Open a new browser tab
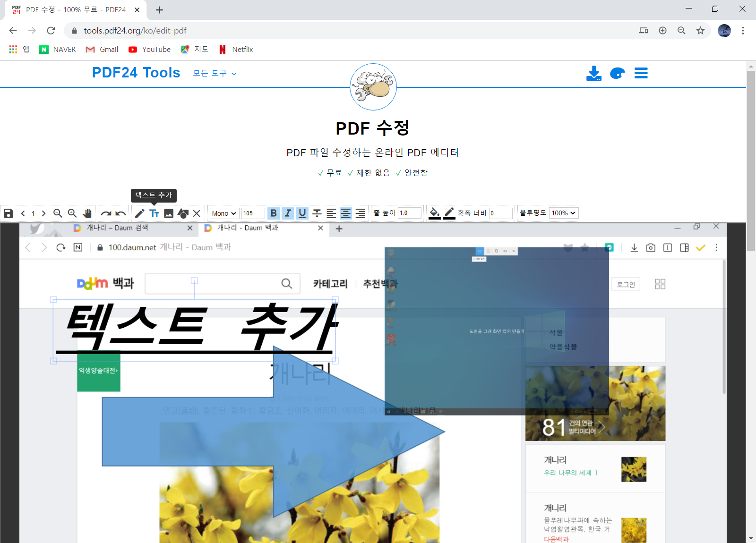The width and height of the screenshot is (756, 543). (160, 10)
